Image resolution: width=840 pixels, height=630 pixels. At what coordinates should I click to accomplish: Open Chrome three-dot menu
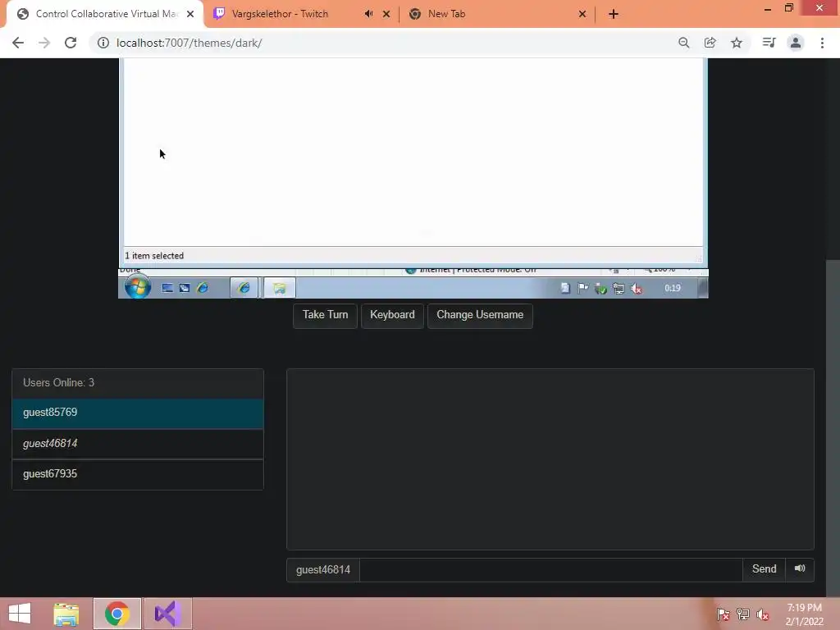822,43
